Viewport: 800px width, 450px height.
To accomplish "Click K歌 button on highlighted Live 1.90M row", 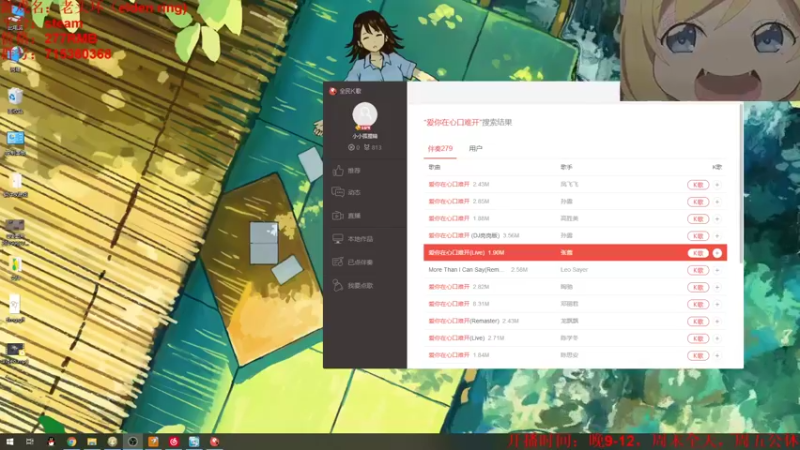I will click(698, 253).
